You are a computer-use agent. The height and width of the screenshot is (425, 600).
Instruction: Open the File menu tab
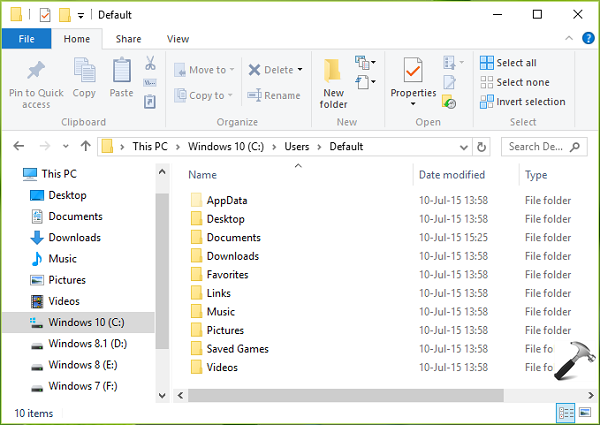[26, 39]
